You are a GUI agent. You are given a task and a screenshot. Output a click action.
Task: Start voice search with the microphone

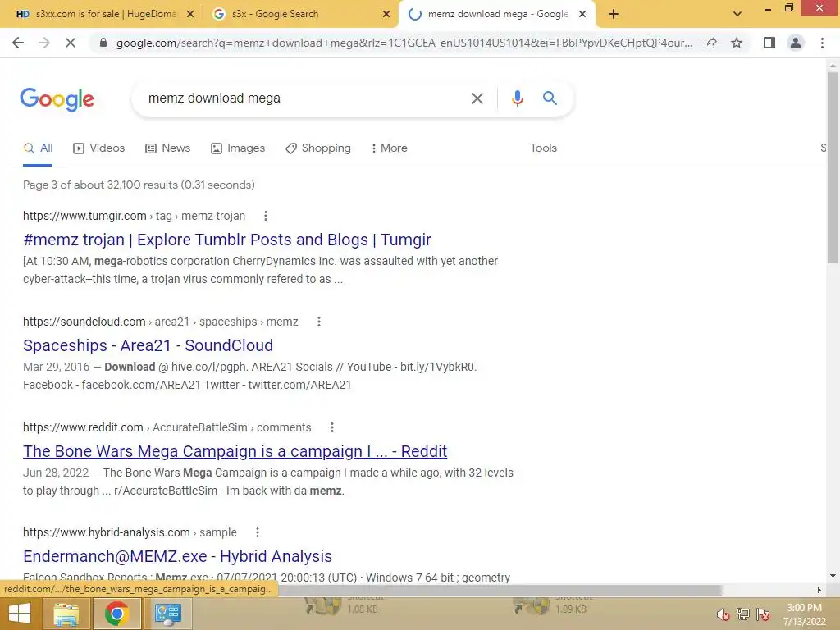pyautogui.click(x=517, y=98)
